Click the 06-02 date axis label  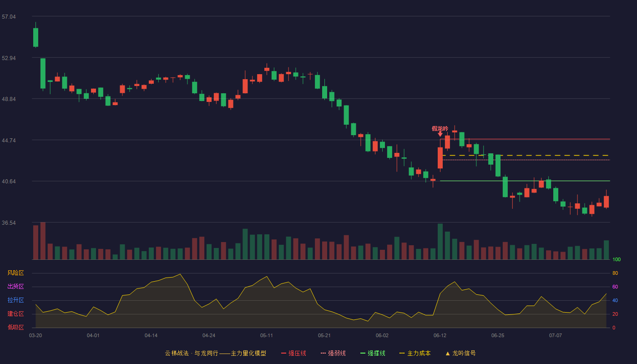(x=382, y=335)
